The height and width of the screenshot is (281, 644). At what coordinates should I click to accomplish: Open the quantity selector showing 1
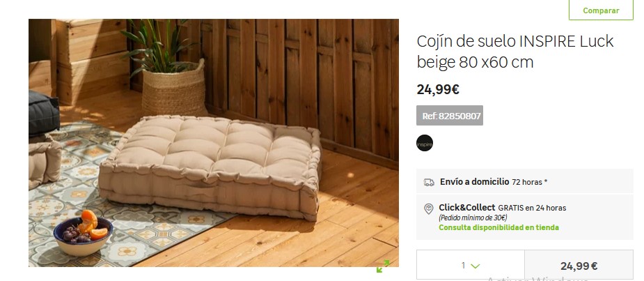tap(471, 266)
